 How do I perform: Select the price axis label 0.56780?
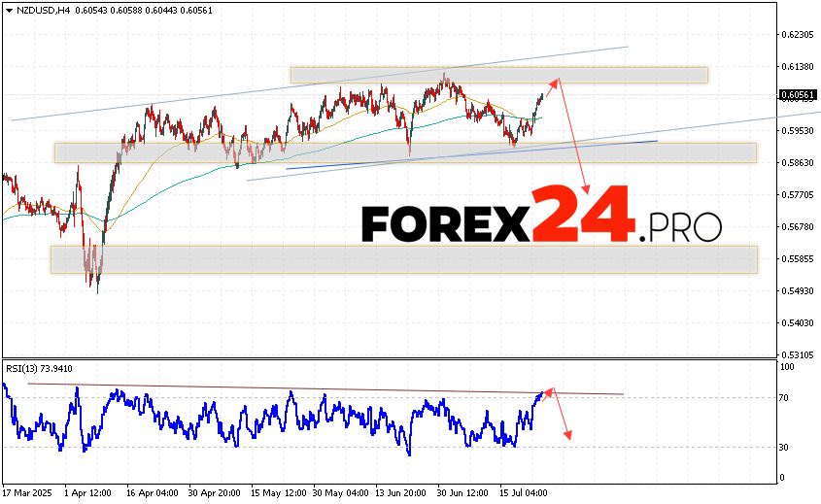pyautogui.click(x=798, y=226)
